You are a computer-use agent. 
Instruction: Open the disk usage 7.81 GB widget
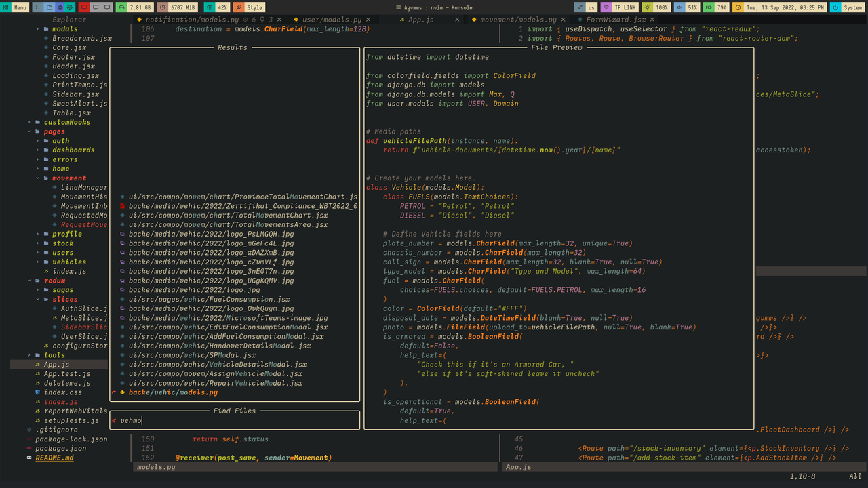click(134, 7)
